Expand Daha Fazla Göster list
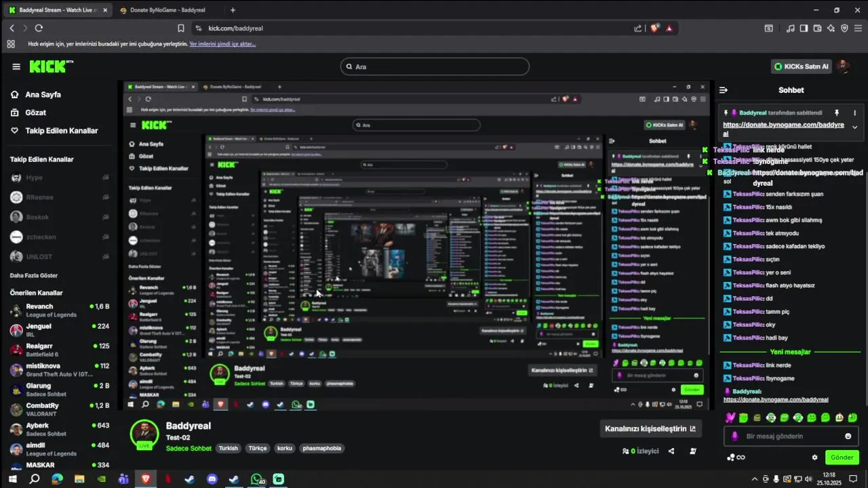This screenshot has width=868, height=488. [34, 276]
